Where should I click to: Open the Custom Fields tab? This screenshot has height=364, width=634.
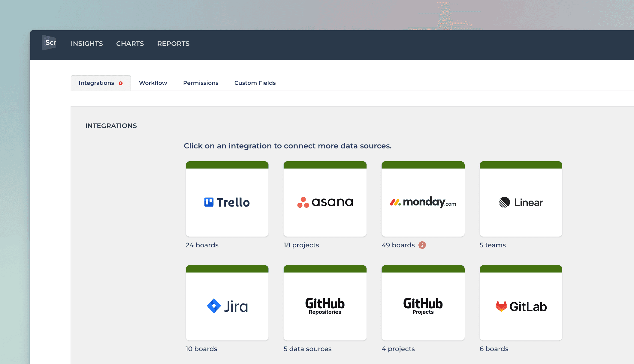255,83
